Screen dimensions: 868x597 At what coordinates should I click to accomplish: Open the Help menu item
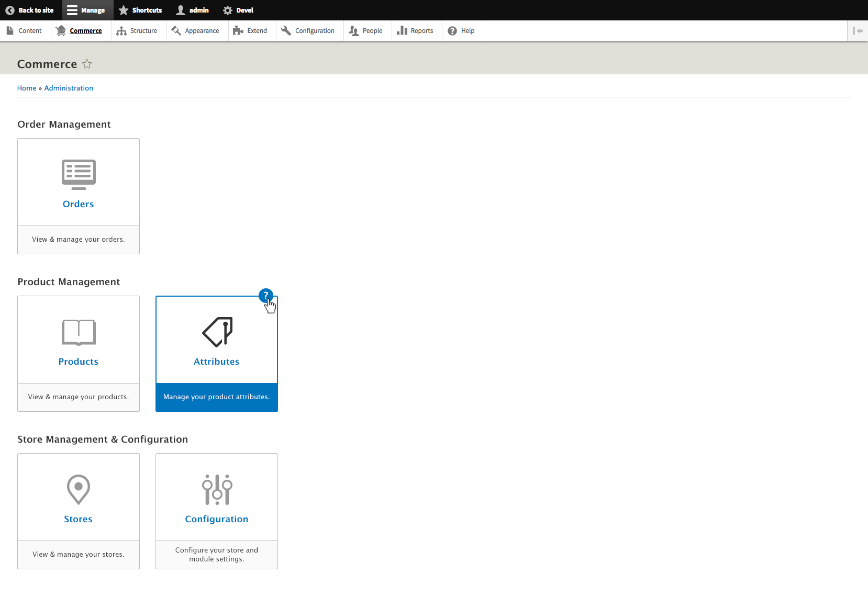(461, 31)
